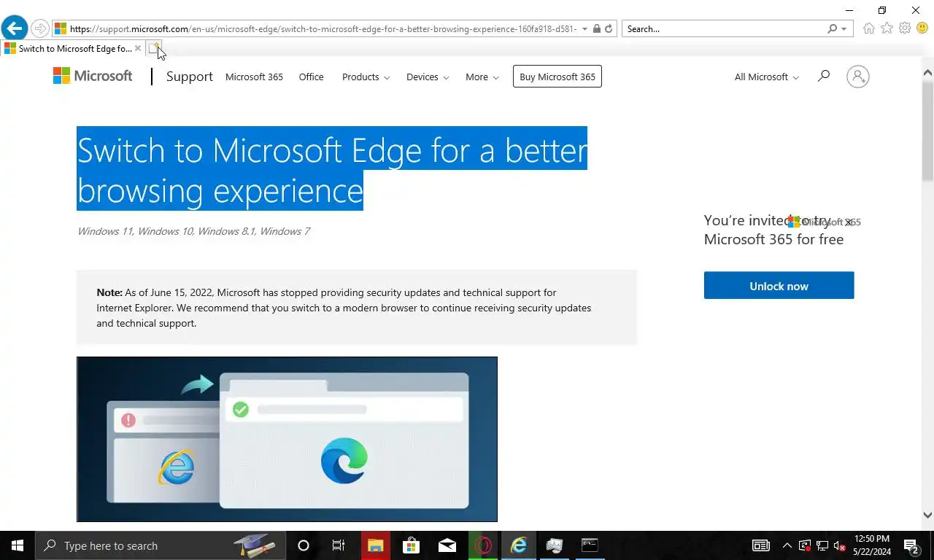The image size is (934, 560).
Task: Open Task View from the taskbar
Action: [x=339, y=545]
